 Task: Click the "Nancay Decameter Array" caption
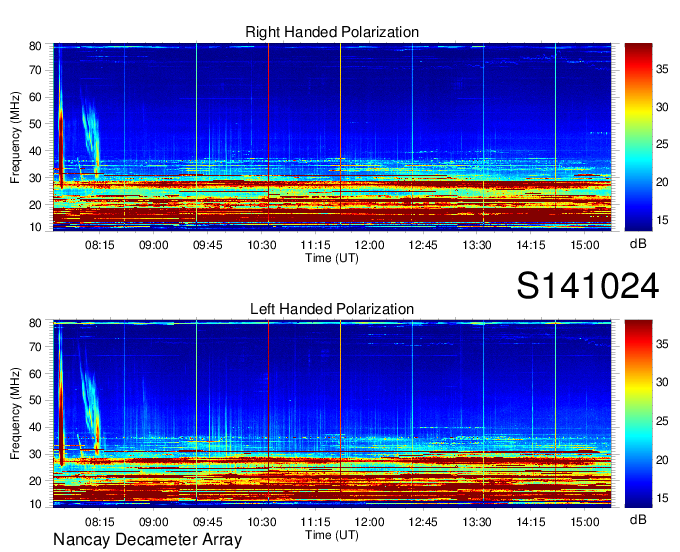click(x=147, y=540)
